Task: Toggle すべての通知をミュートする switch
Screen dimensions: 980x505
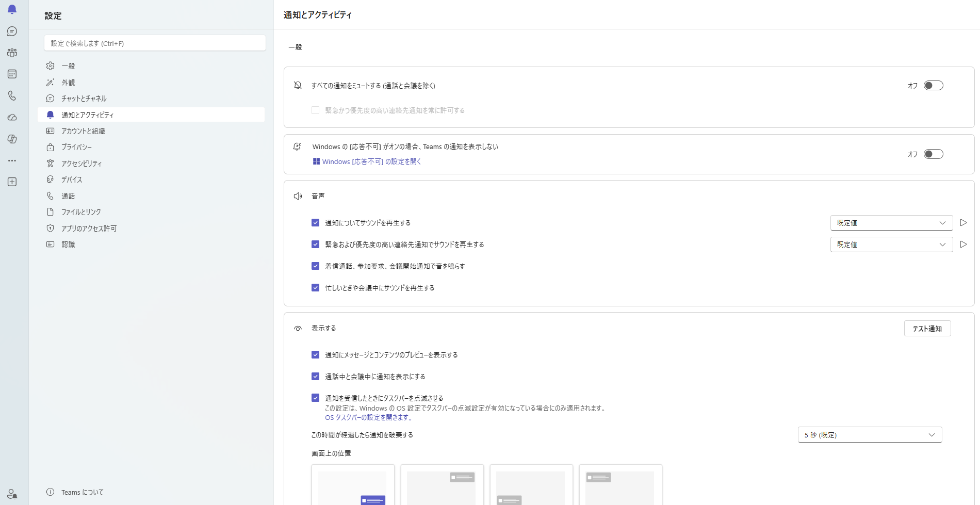Action: coord(933,86)
